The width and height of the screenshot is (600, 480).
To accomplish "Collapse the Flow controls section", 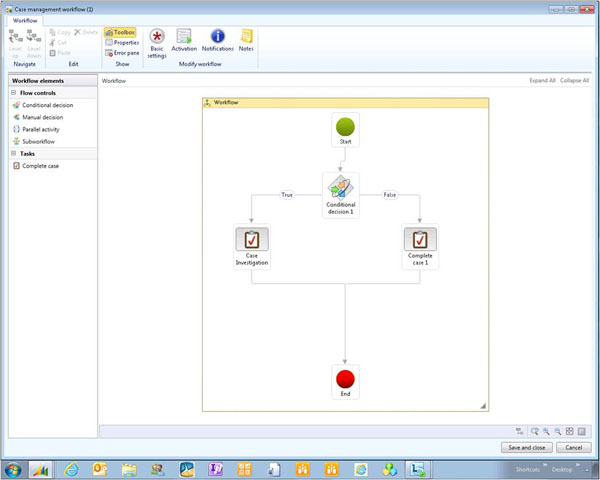I will [15, 92].
